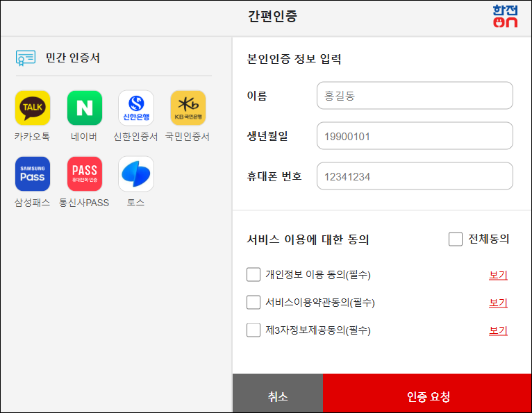This screenshot has width=532, height=413.
Task: Click the 전체동의 label text
Action: click(x=488, y=239)
